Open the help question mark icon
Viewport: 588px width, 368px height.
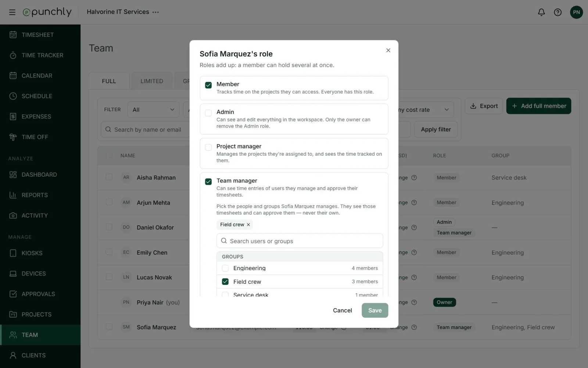tap(557, 12)
